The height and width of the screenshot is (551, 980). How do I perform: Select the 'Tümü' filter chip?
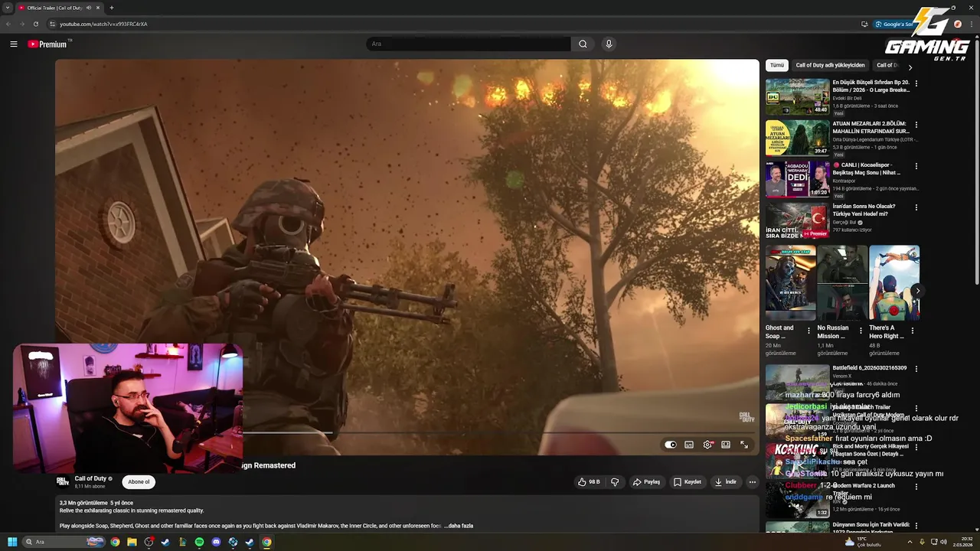777,65
